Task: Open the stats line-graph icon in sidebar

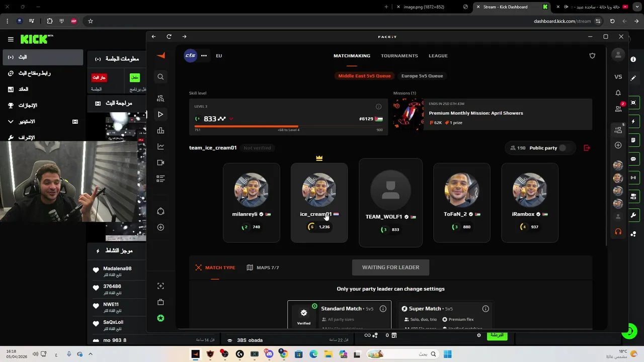Action: pos(160,147)
